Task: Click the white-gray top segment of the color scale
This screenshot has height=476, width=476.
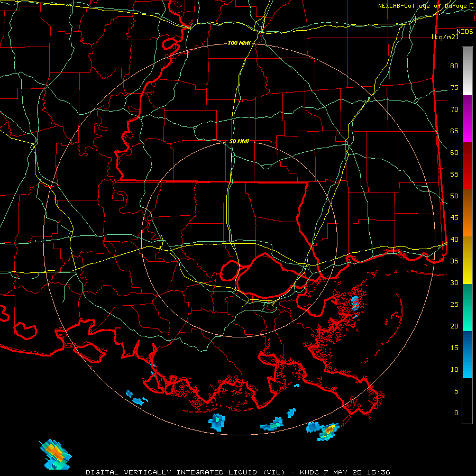Action: click(467, 71)
